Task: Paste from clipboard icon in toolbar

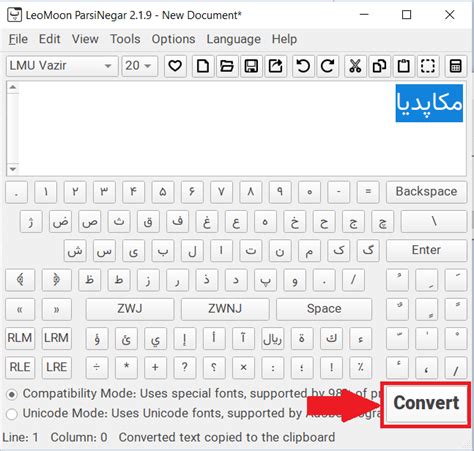Action: point(404,66)
